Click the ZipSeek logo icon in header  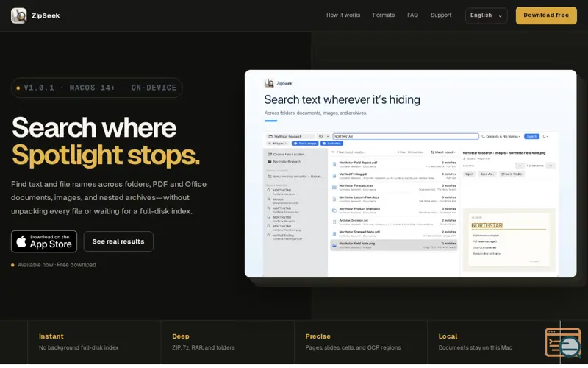tap(19, 15)
